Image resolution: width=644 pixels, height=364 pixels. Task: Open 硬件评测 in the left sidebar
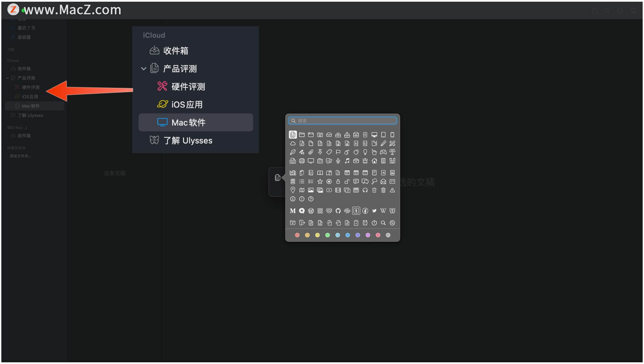tap(31, 87)
